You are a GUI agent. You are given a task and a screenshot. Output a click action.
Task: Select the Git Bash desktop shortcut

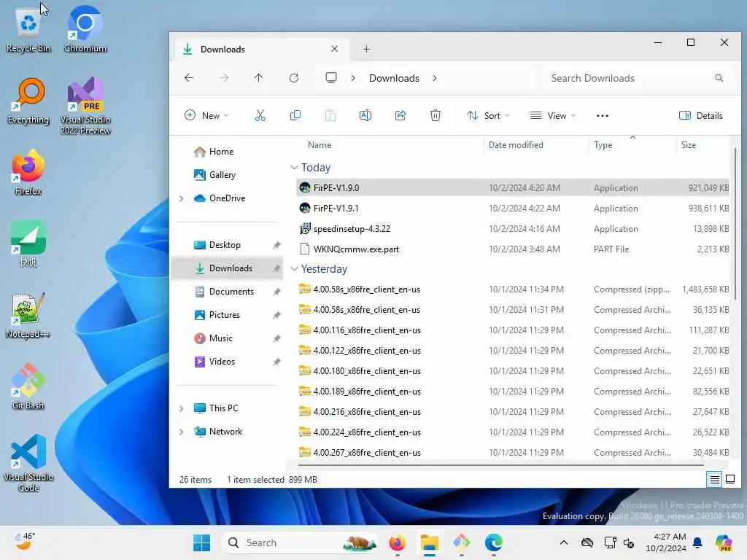(x=28, y=386)
